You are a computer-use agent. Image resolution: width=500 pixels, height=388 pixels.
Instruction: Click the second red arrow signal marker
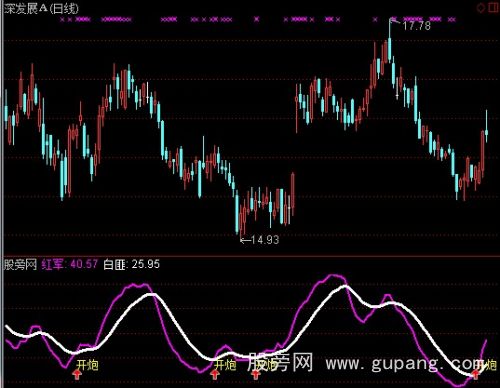(215, 375)
